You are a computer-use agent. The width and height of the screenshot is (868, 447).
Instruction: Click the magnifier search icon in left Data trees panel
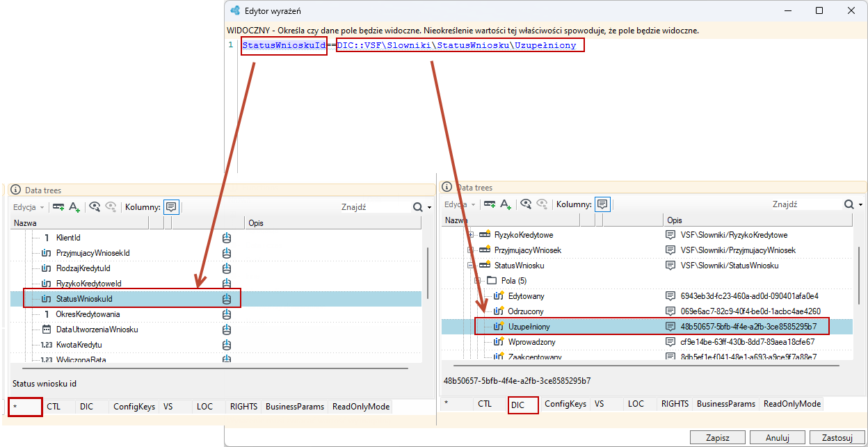pyautogui.click(x=417, y=206)
